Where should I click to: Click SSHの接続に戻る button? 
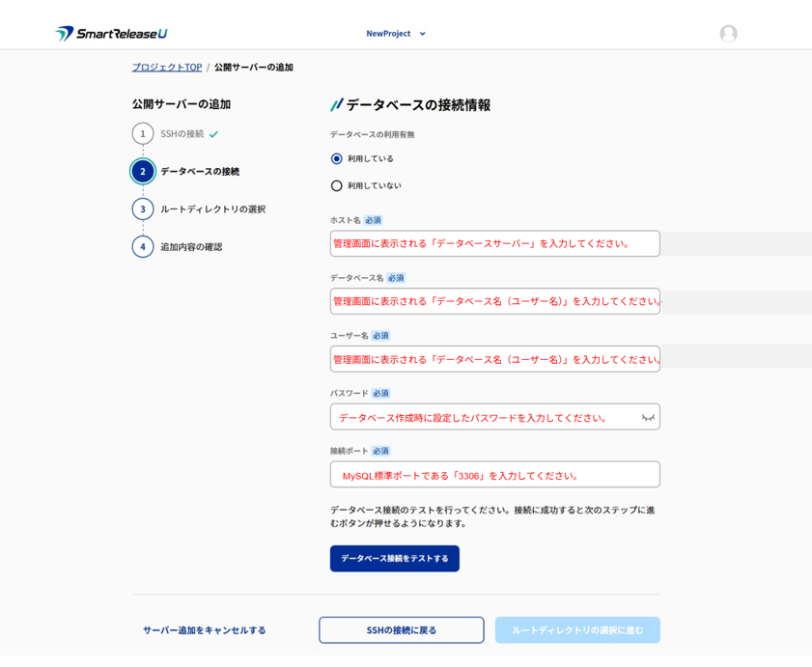[401, 629]
